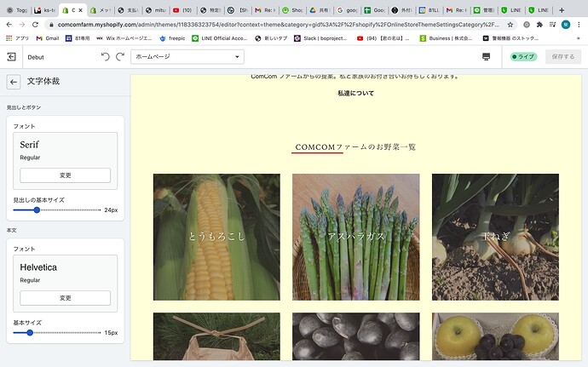588x367 pixels.
Task: Click the browser back arrow
Action: (x=9, y=25)
